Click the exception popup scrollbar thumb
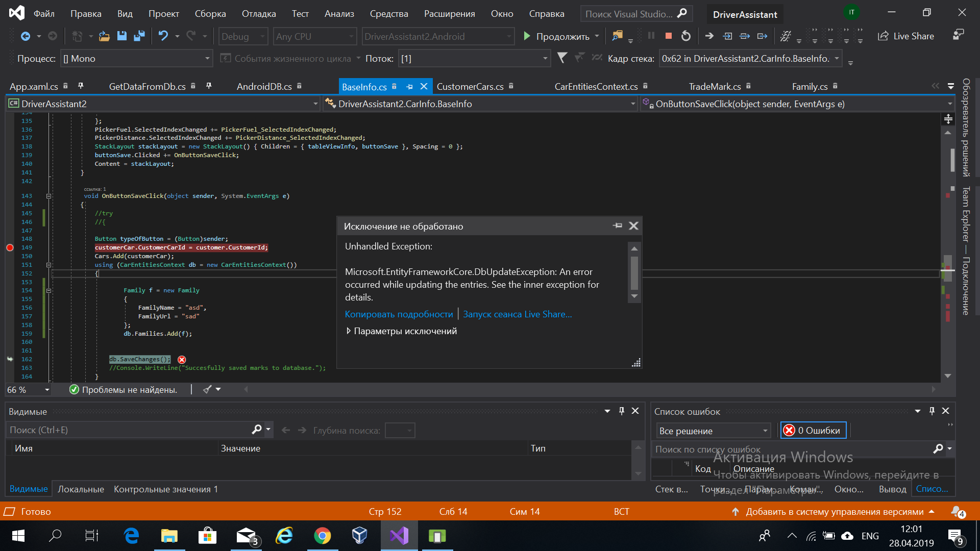Screen dimensions: 980x551 pos(634,272)
